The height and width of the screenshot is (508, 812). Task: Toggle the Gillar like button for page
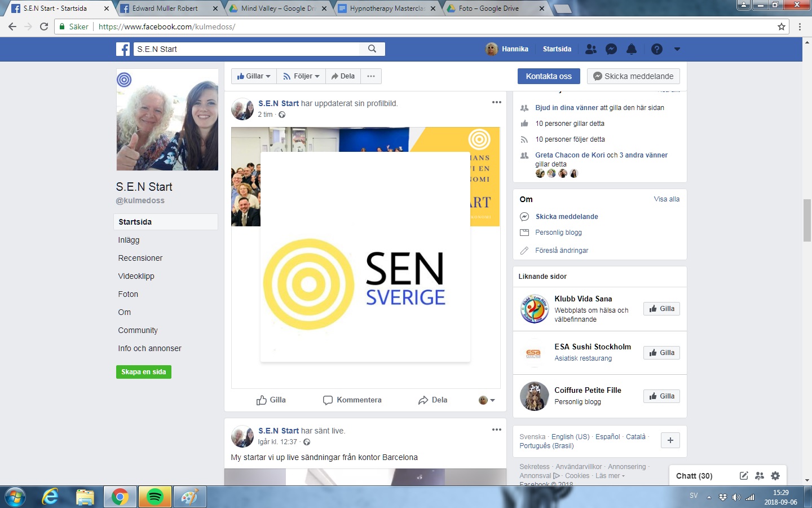(x=254, y=76)
